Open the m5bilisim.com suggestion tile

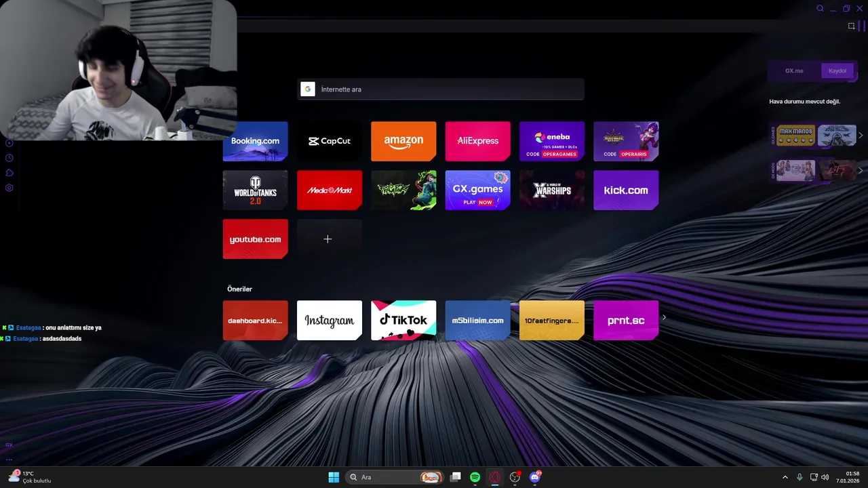click(x=477, y=320)
